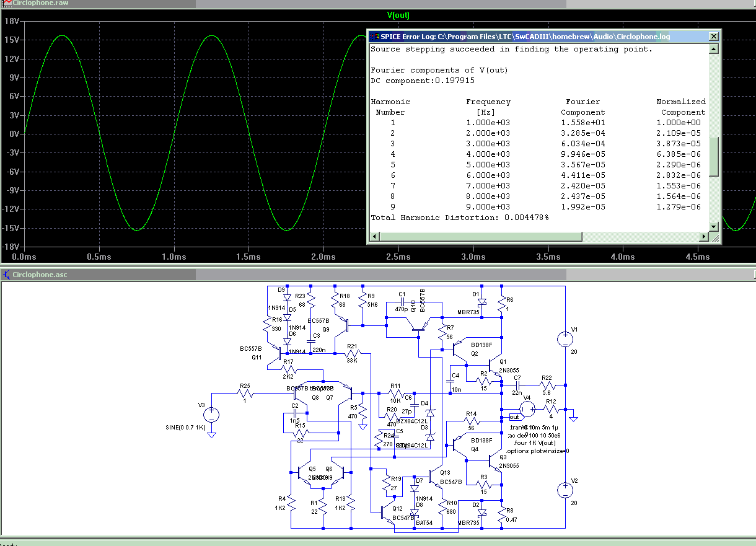Click the 'out' net label

pos(514,416)
